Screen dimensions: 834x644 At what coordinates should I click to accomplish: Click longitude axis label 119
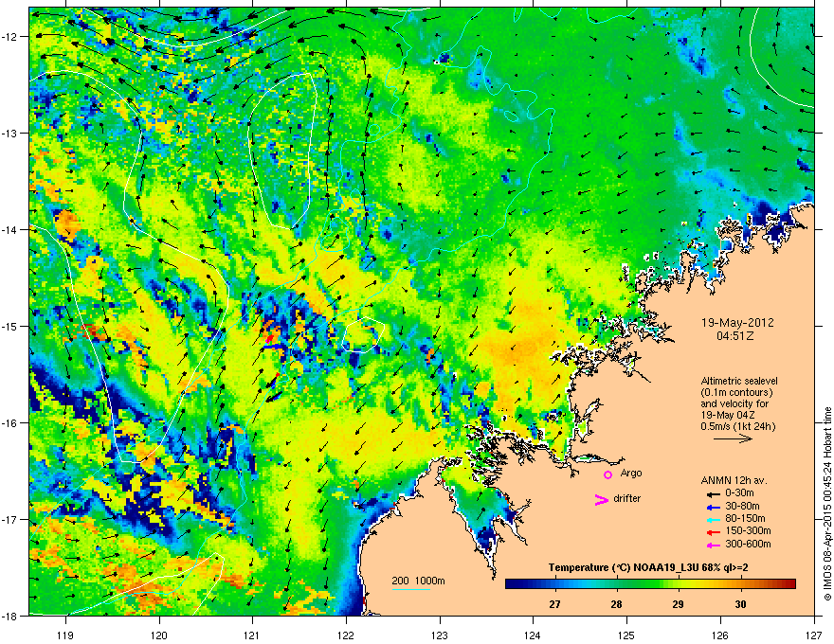tap(65, 635)
